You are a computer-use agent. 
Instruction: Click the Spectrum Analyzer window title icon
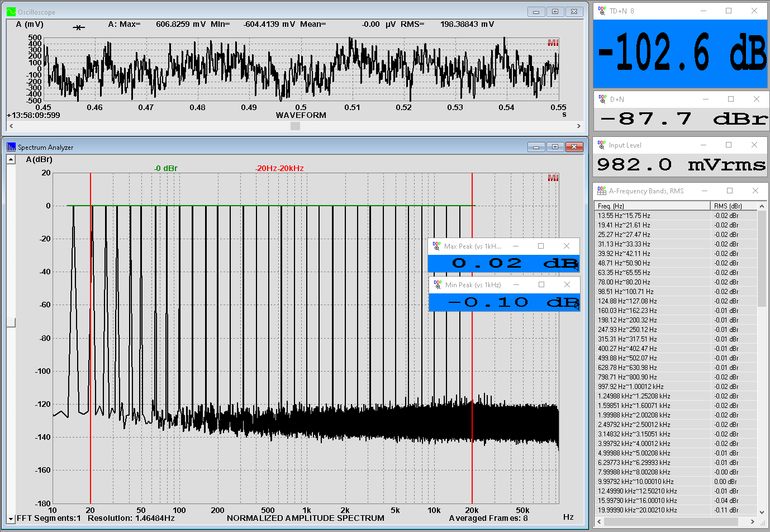point(11,147)
